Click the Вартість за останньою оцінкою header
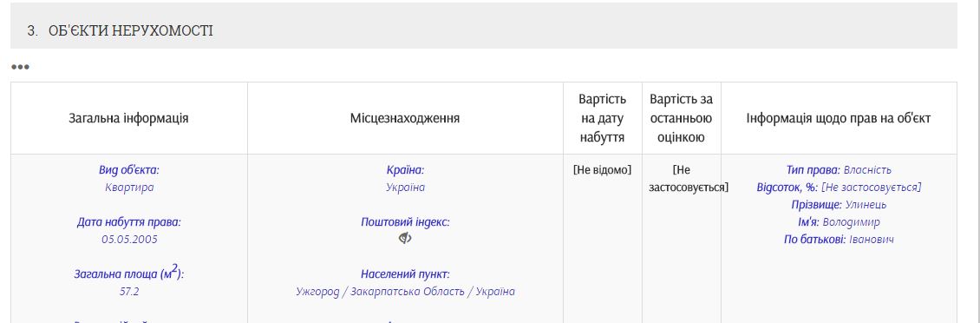 (x=682, y=118)
